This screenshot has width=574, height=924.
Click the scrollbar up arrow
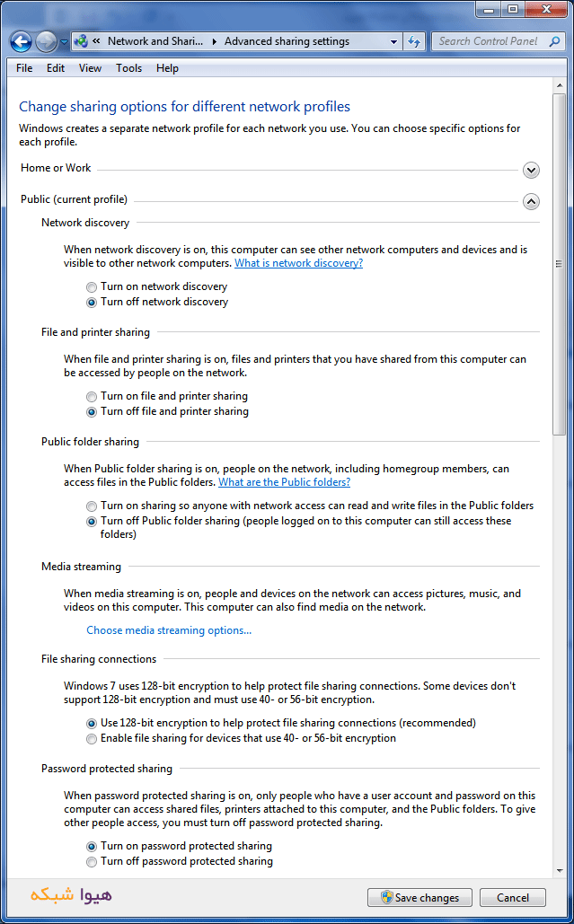point(560,86)
